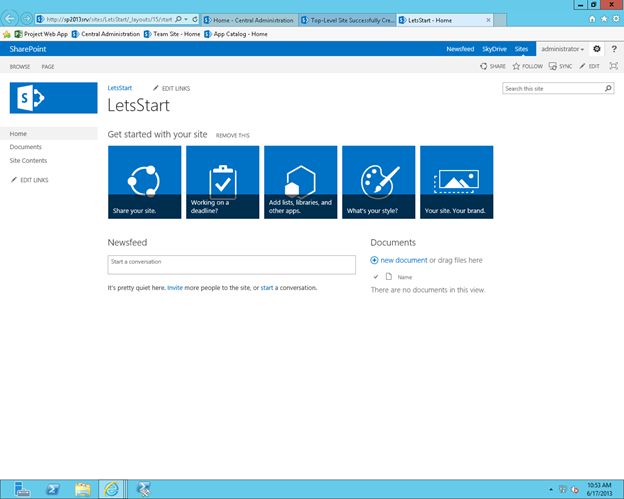Open Site Contents in quick launch
Screen dimensions: 624x499
pos(28,160)
